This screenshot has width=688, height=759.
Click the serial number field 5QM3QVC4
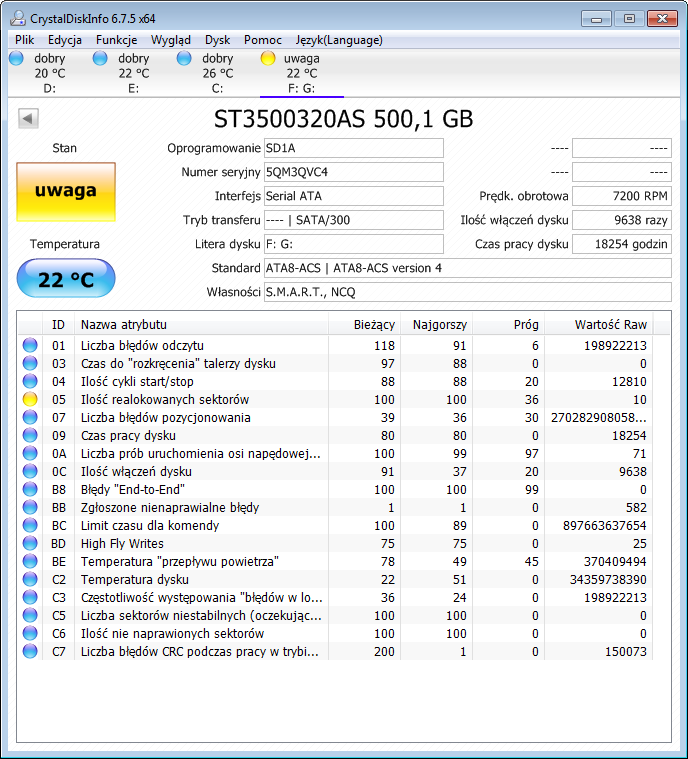(353, 172)
